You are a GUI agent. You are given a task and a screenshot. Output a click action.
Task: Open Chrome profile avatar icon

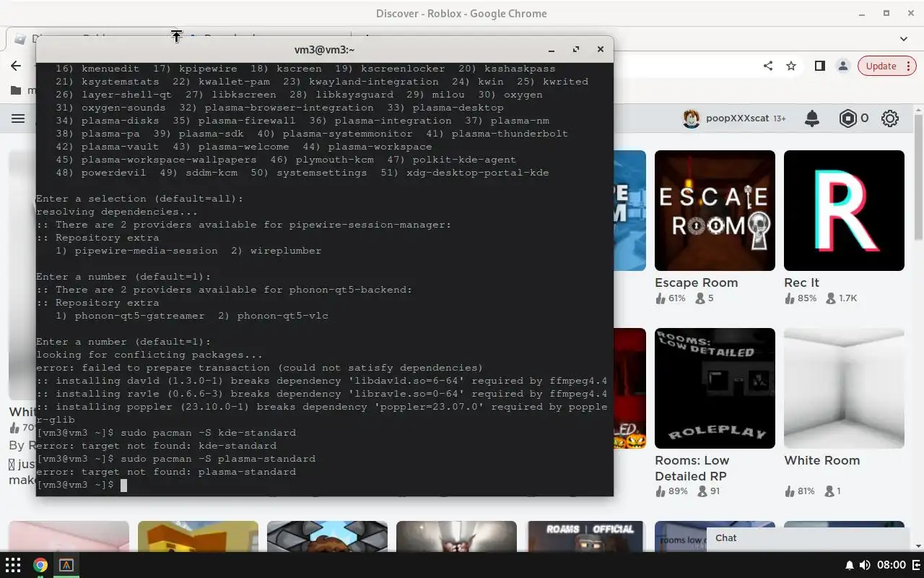point(842,66)
